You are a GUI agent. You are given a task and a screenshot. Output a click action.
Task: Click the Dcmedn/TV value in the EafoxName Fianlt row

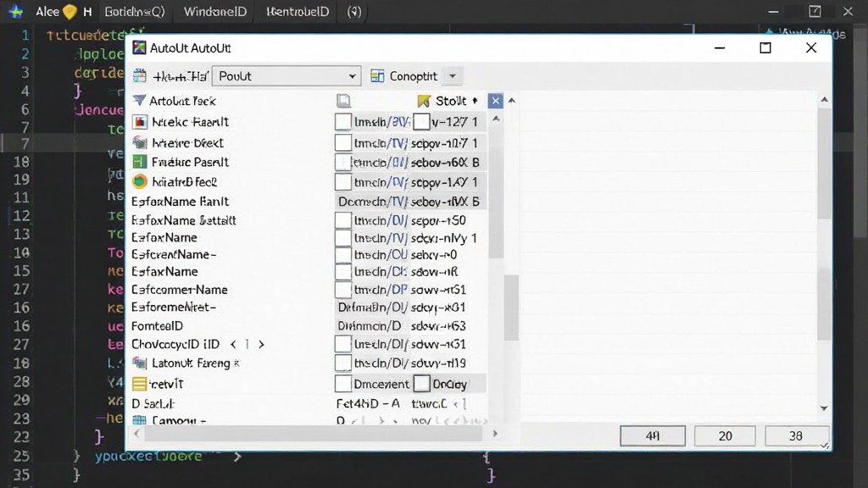click(373, 202)
